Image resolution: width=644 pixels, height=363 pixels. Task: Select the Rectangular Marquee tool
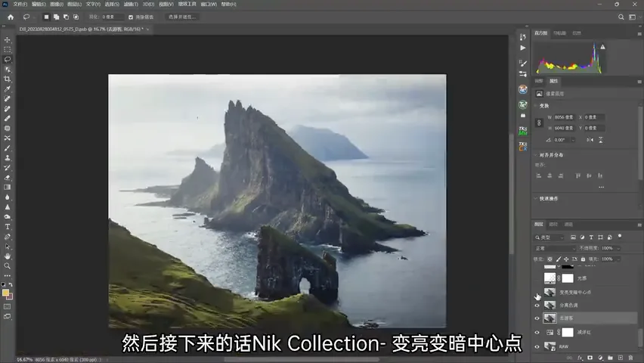click(x=8, y=49)
